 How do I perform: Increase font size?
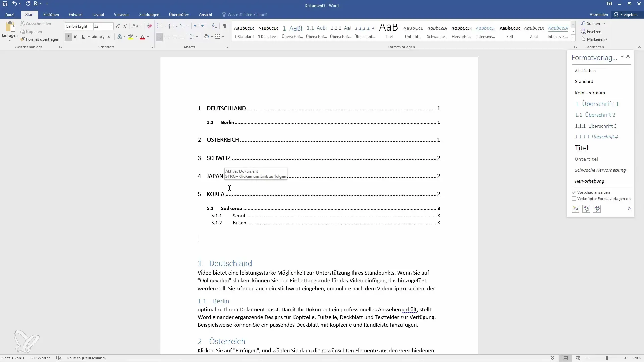coord(118,26)
